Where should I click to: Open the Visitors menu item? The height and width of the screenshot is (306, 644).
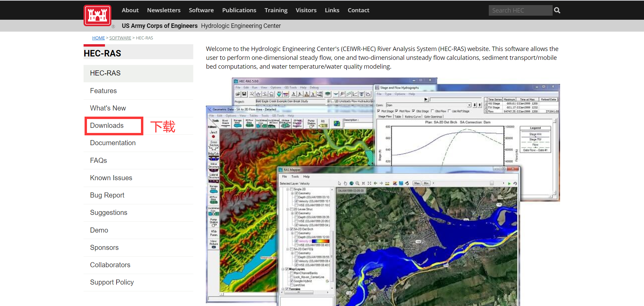306,10
